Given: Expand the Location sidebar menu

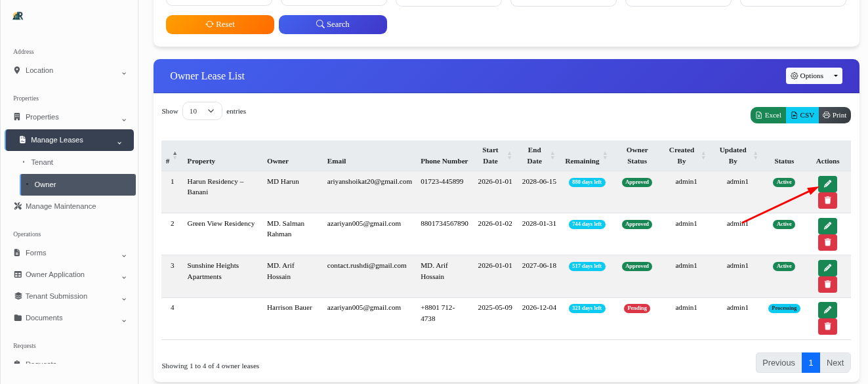Looking at the screenshot, I should 70,71.
